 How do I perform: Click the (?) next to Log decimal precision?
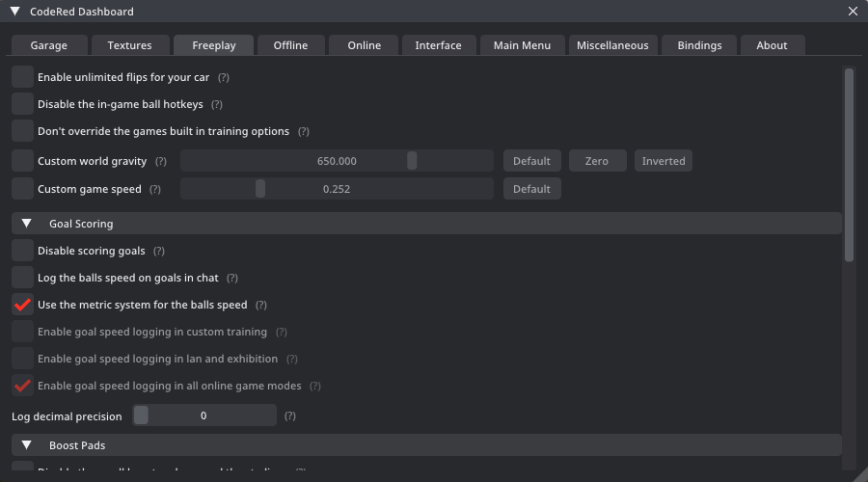point(290,416)
